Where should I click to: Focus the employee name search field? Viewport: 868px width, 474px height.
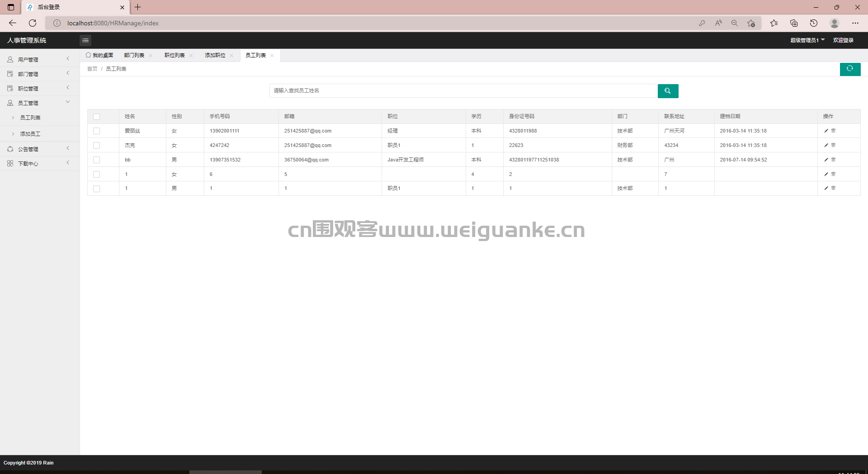(x=462, y=90)
